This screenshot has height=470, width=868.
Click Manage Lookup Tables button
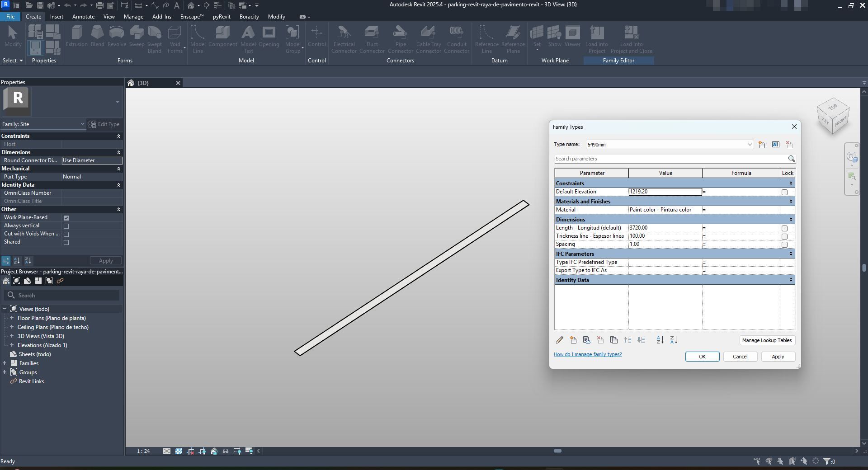(x=767, y=340)
